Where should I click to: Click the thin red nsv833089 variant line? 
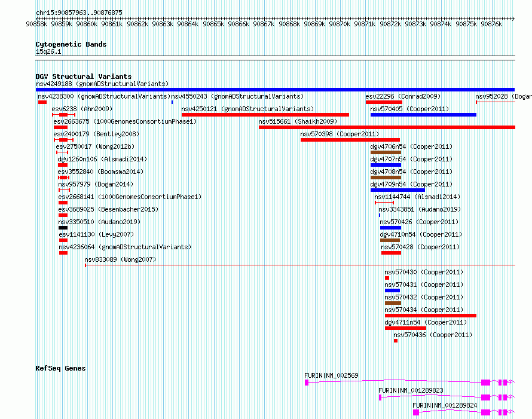300,265
